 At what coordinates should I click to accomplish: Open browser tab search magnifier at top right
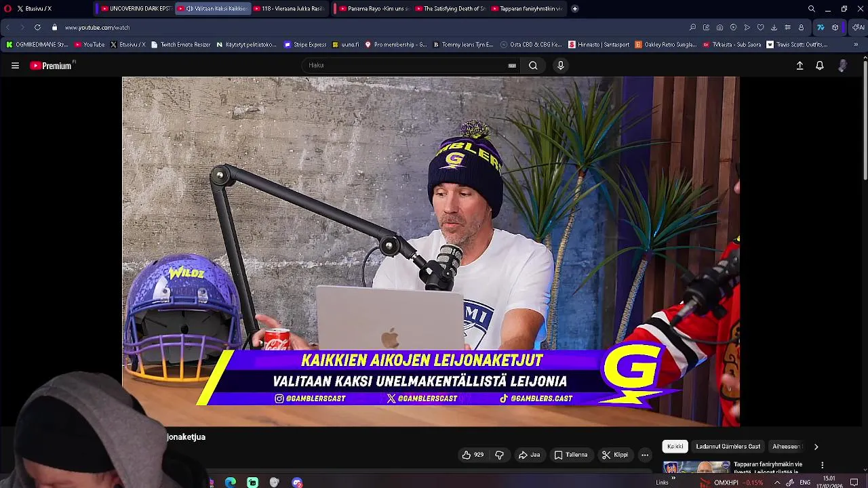(811, 9)
